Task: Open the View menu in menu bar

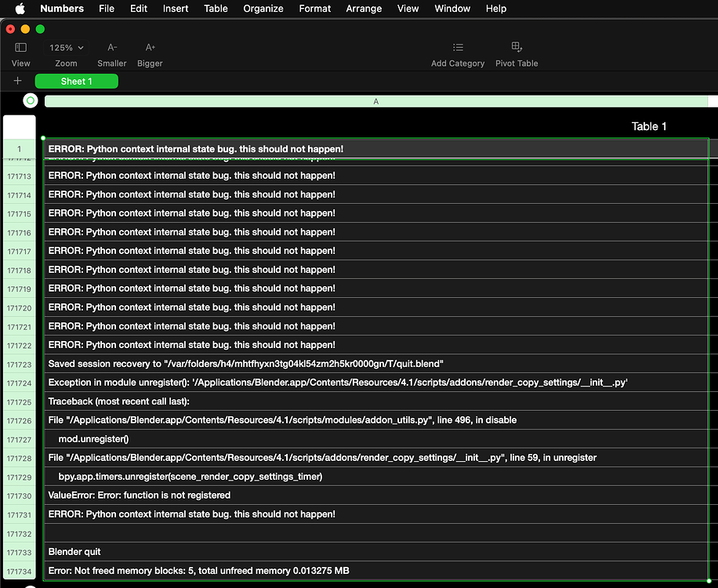Action: (x=408, y=9)
